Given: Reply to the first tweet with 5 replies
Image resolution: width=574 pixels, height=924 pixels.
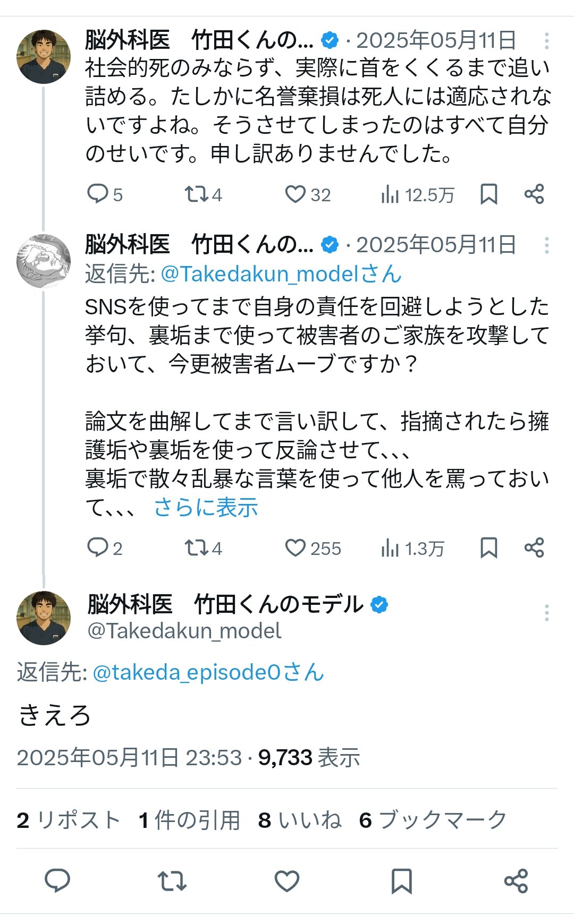Looking at the screenshot, I should click(x=98, y=194).
